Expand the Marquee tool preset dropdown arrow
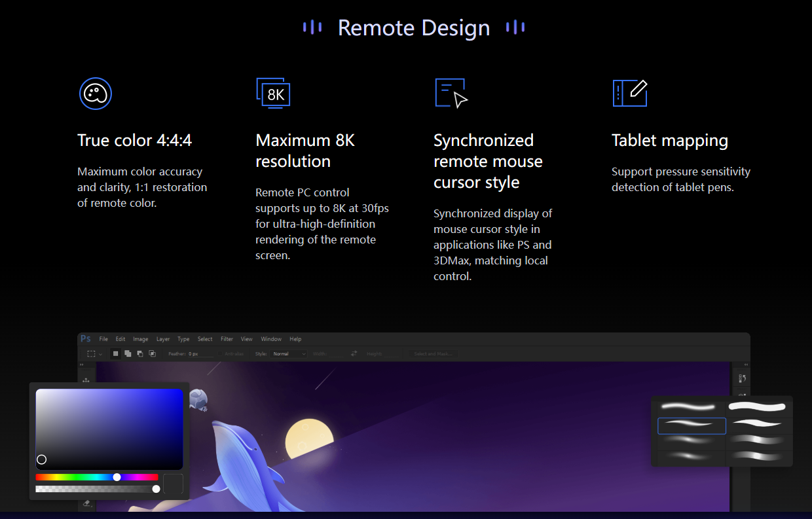 coord(100,354)
